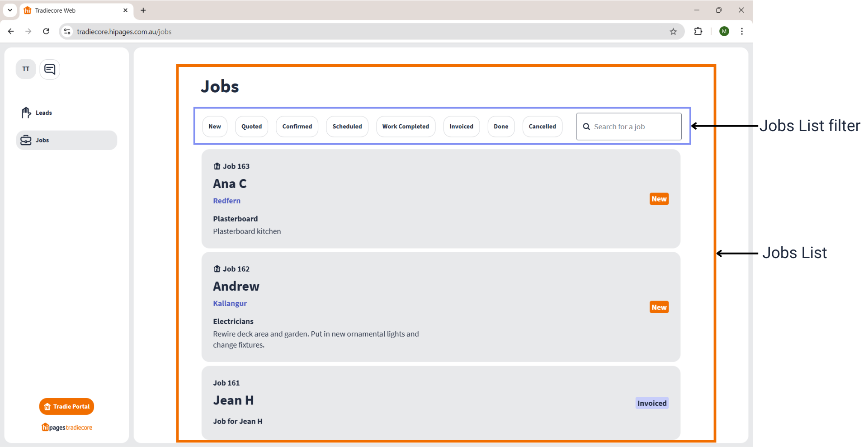
Task: Open a new browser tab
Action: (x=143, y=10)
